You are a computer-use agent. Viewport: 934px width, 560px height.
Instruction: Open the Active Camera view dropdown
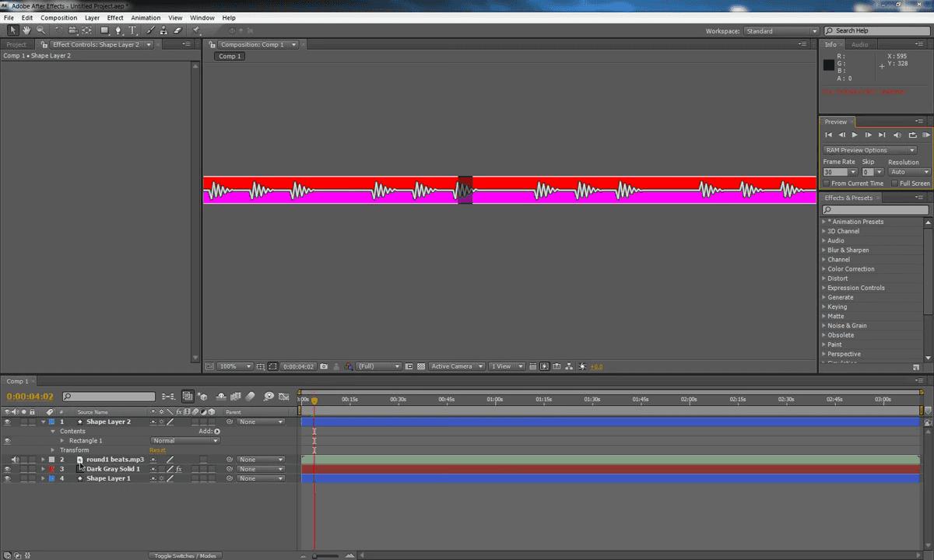tap(457, 366)
